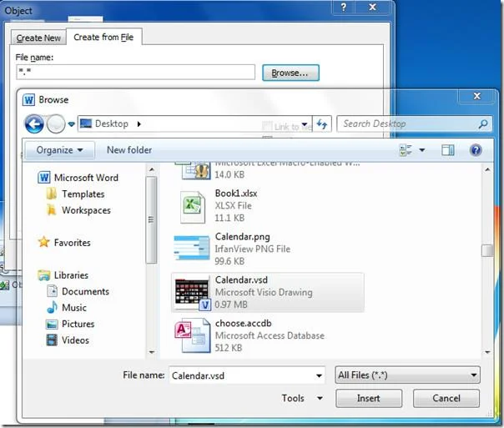Open the Browse dialog help icon

(476, 150)
